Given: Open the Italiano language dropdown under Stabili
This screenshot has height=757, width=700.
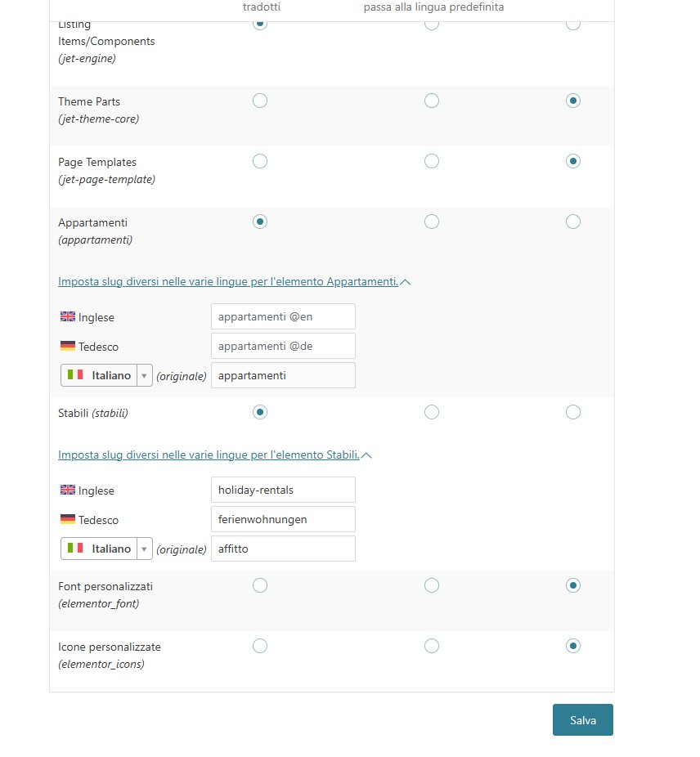Looking at the screenshot, I should coord(106,549).
